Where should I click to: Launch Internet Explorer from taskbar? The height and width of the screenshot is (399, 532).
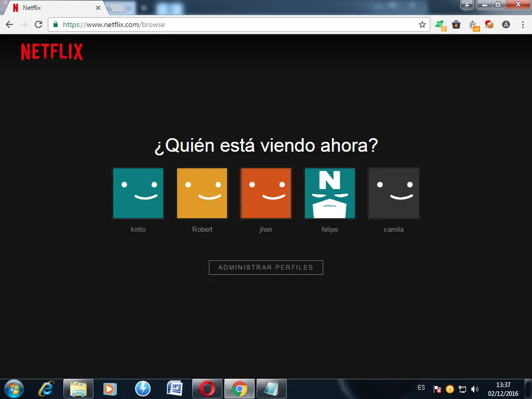[x=46, y=389]
